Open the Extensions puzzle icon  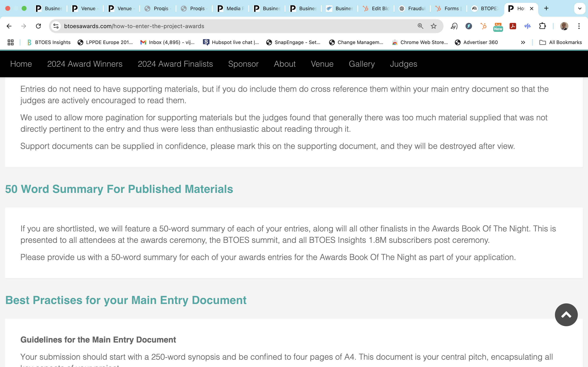tap(542, 26)
